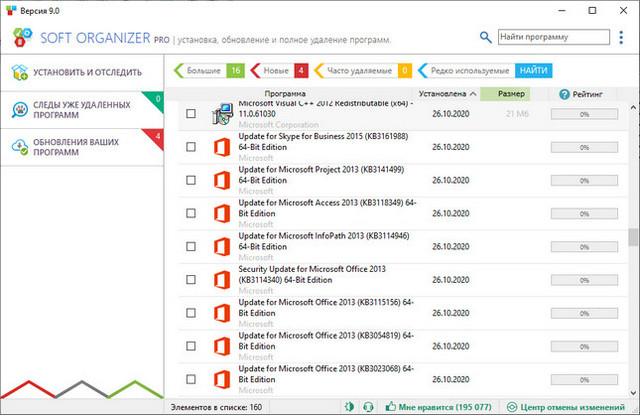This screenshot has height=415, width=640.
Task: Open Обновления ваших программ section
Action: point(80,148)
